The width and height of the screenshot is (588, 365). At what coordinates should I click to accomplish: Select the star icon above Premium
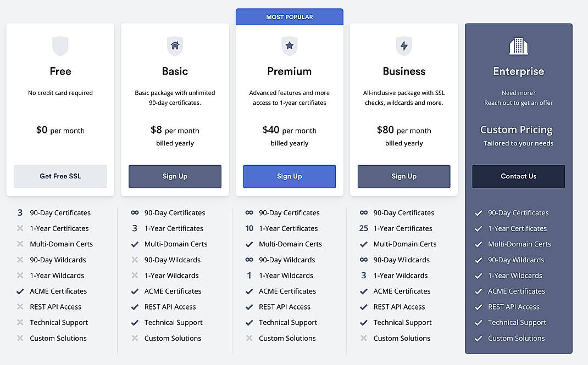tap(290, 46)
